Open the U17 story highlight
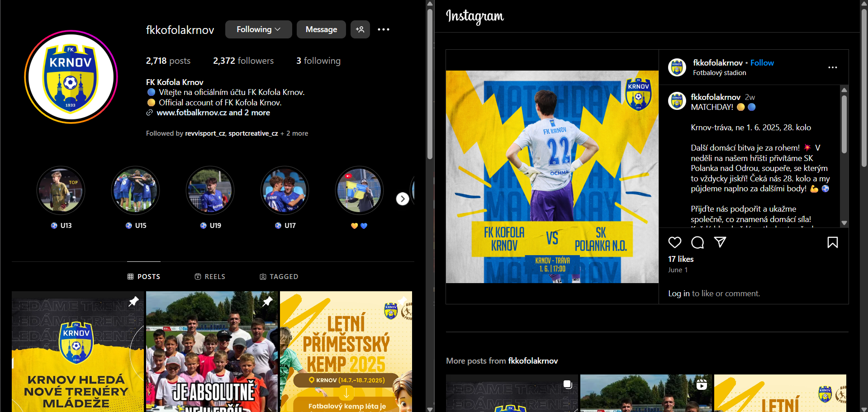868x412 pixels. pyautogui.click(x=285, y=190)
